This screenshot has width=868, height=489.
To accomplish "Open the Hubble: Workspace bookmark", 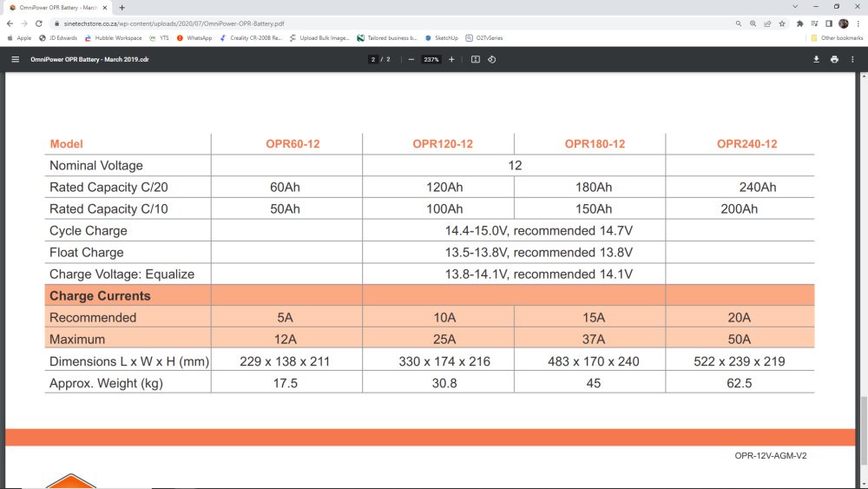I will 113,38.
